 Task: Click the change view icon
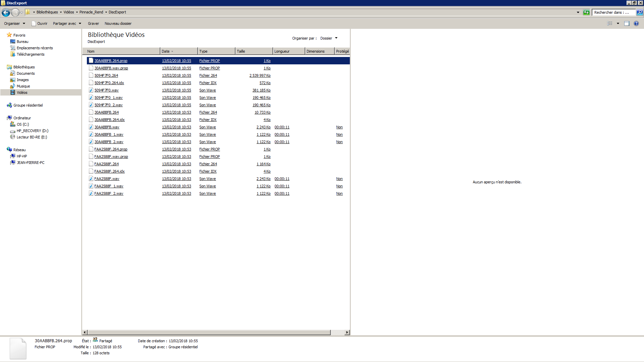coord(610,23)
